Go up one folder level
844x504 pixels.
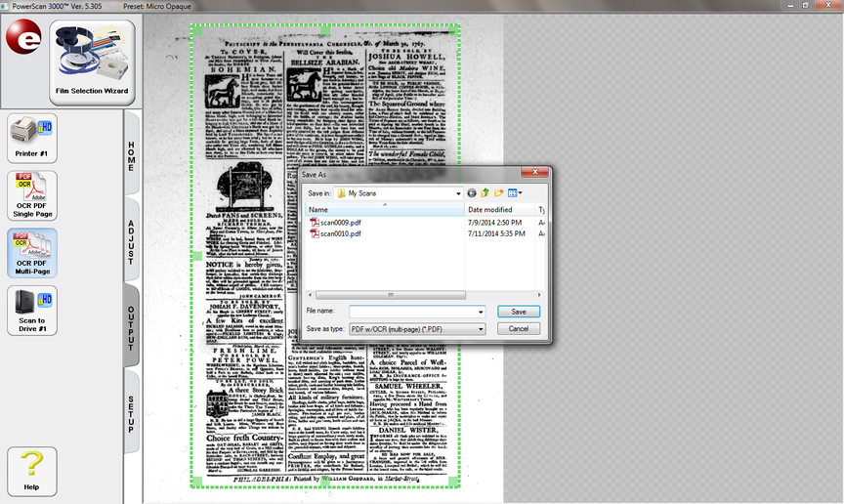pos(485,193)
